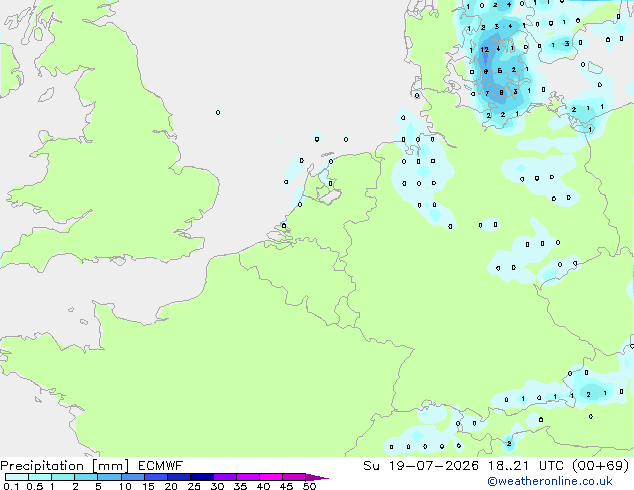Click the "12" precipitation value over Denmark
The height and width of the screenshot is (490, 634).
pos(485,50)
